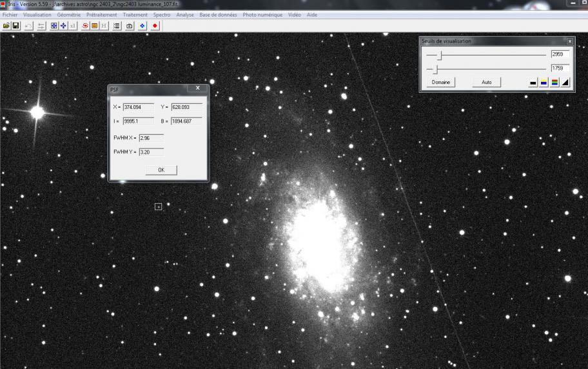588x369 pixels.
Task: Reset zoom with the x1 toolbar icon
Action: tap(72, 26)
